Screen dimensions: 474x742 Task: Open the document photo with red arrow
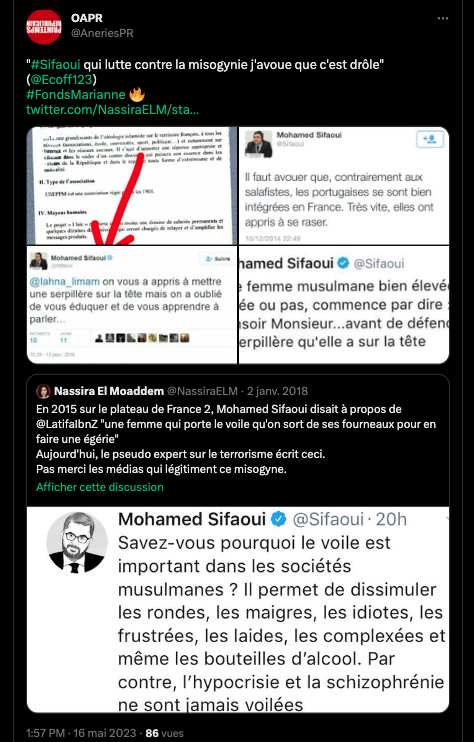tap(132, 186)
